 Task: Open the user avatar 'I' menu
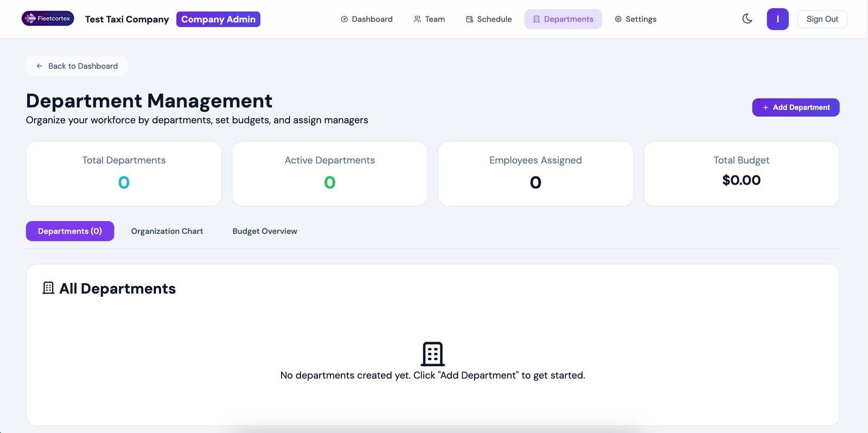777,19
